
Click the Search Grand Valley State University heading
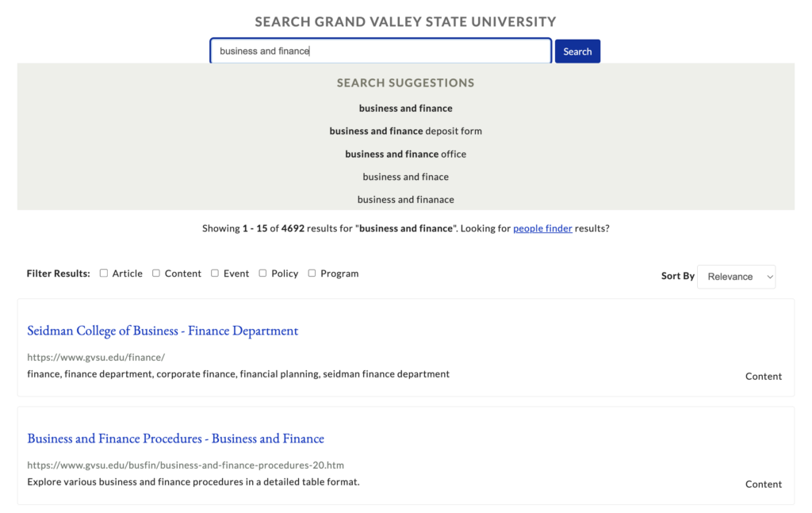[x=405, y=22]
